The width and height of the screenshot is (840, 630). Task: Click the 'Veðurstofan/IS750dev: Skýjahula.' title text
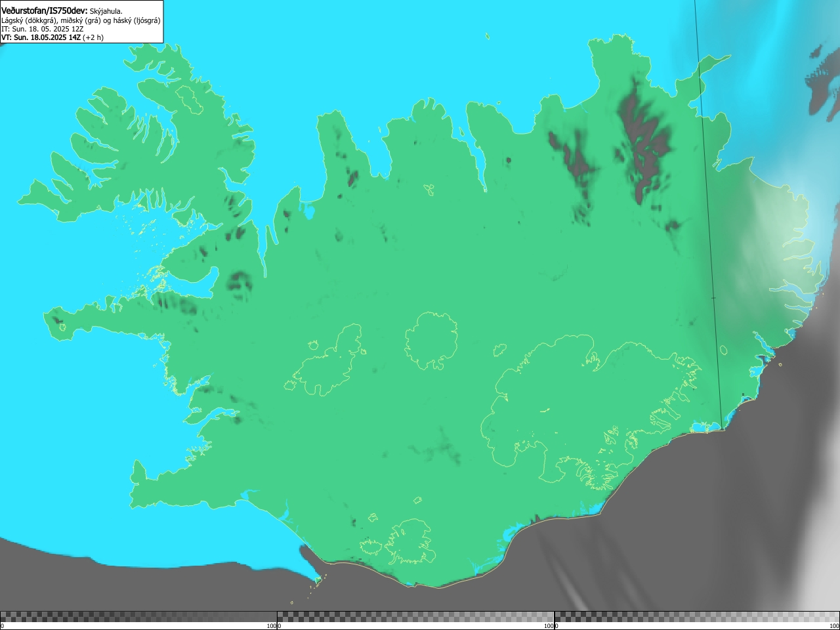click(x=62, y=10)
